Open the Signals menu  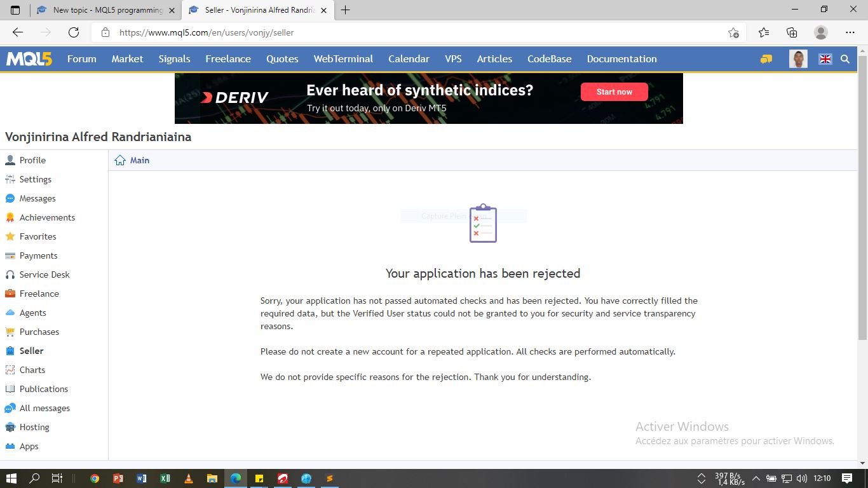coord(174,59)
